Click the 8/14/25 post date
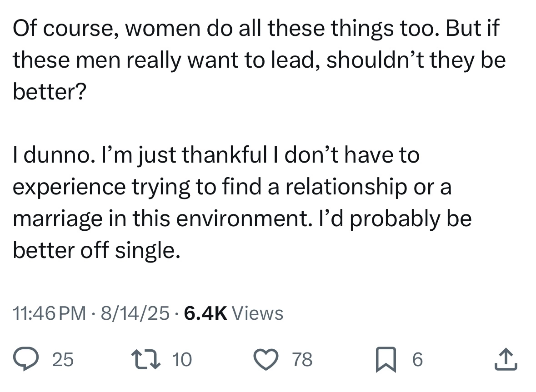This screenshot has height=392, width=536. point(135,313)
